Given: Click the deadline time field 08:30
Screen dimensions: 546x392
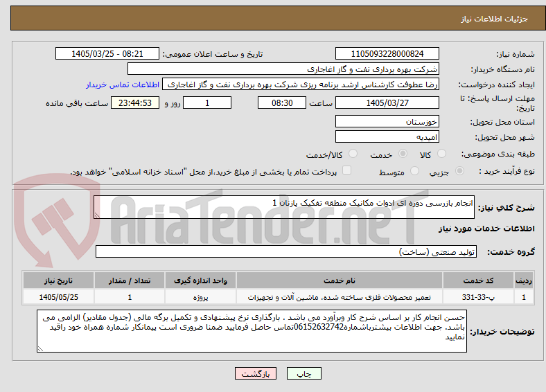Looking at the screenshot, I should click(282, 103).
